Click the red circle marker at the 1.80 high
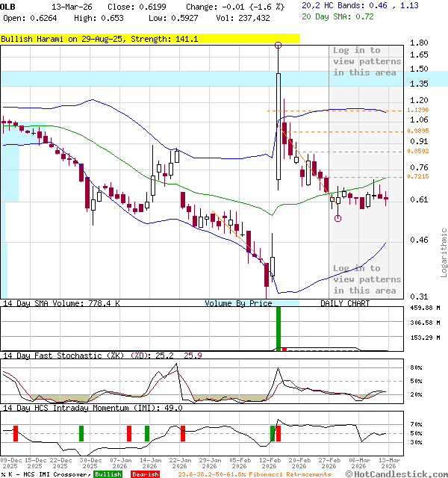The height and width of the screenshot is (478, 448). pyautogui.click(x=279, y=46)
